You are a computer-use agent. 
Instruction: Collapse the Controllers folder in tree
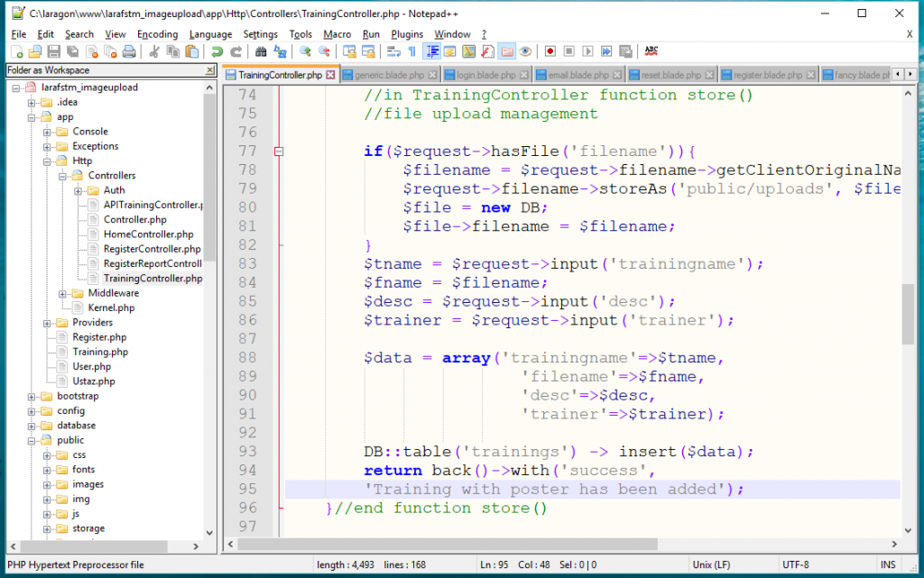click(x=64, y=176)
